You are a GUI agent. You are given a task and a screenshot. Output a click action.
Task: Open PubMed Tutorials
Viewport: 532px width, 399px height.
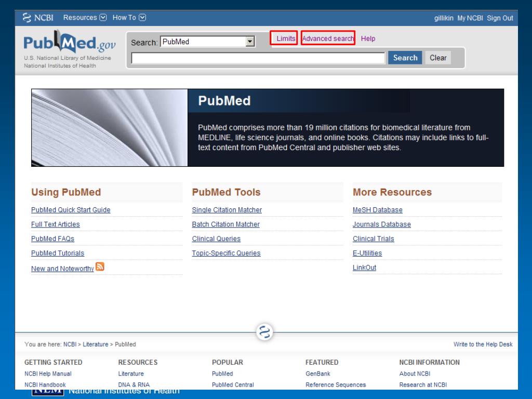[58, 253]
